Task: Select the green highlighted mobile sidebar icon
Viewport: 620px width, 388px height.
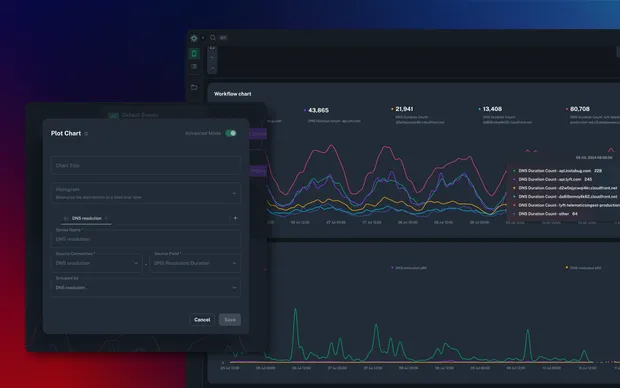Action: click(x=194, y=53)
